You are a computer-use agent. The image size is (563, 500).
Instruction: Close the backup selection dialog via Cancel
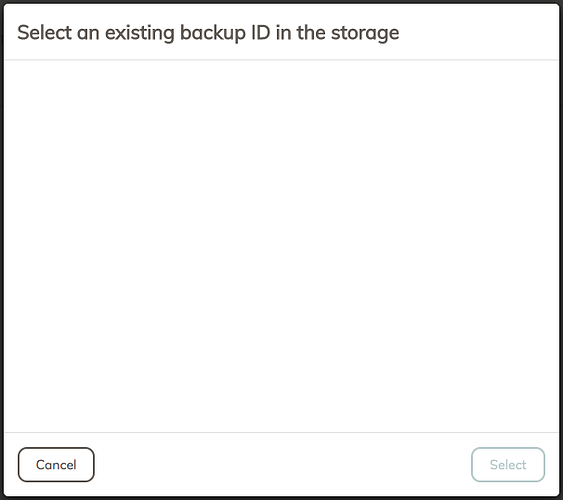[56, 464]
